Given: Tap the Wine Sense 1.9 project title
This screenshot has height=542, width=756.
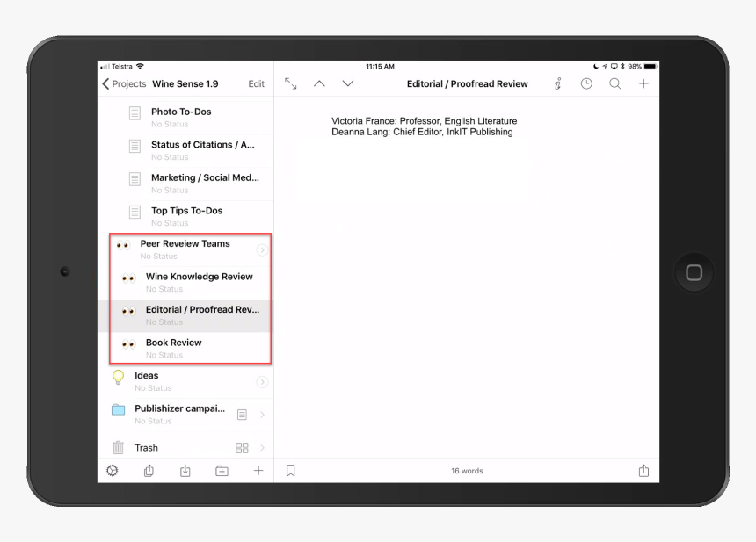Looking at the screenshot, I should click(185, 83).
